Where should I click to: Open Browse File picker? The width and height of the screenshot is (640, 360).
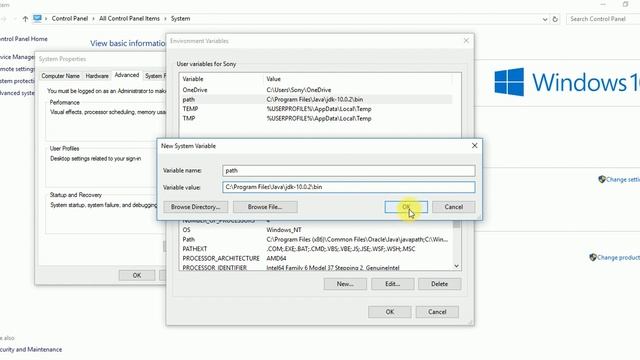[265, 207]
